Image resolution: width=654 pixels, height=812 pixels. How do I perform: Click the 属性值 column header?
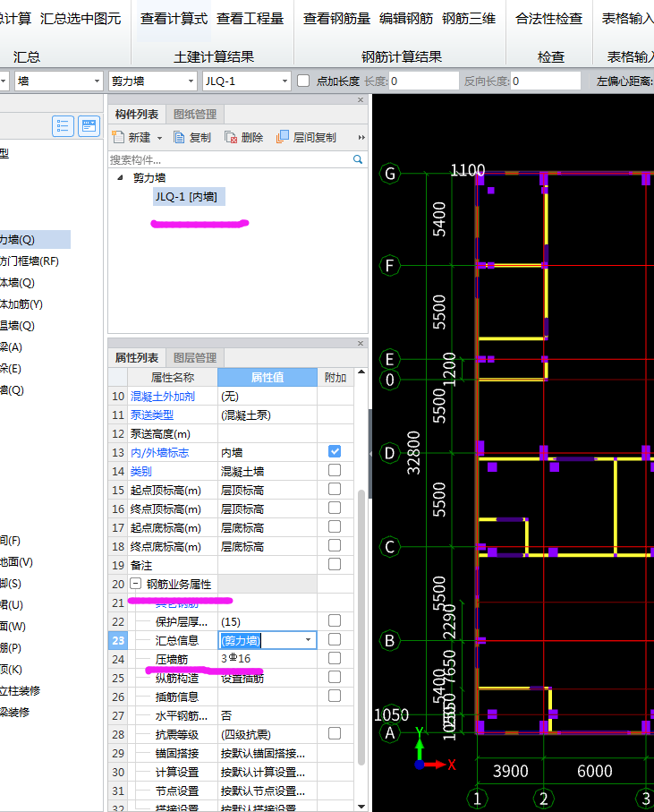tap(267, 377)
